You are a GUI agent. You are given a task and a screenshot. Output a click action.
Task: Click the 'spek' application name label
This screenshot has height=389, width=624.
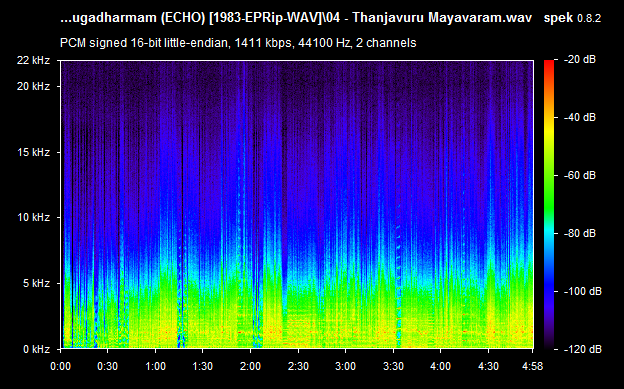point(558,18)
